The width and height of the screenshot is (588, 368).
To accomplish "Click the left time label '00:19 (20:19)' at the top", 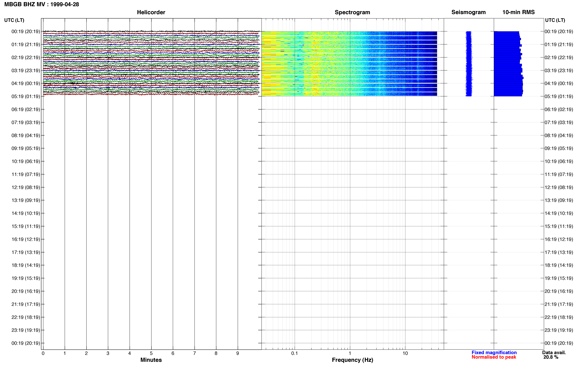I will point(26,31).
